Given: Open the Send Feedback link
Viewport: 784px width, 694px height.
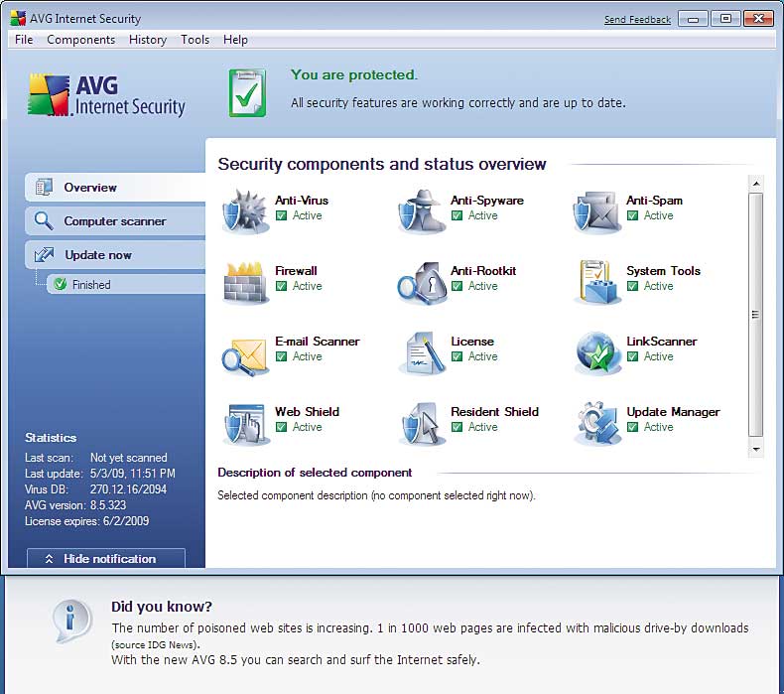Looking at the screenshot, I should click(637, 20).
